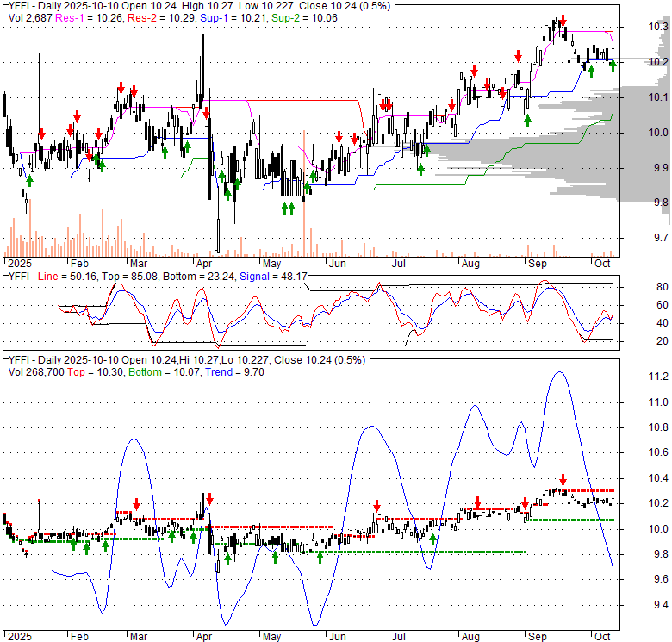Click the 40 level label on oscillator axis
The image size is (672, 642).
[x=663, y=323]
